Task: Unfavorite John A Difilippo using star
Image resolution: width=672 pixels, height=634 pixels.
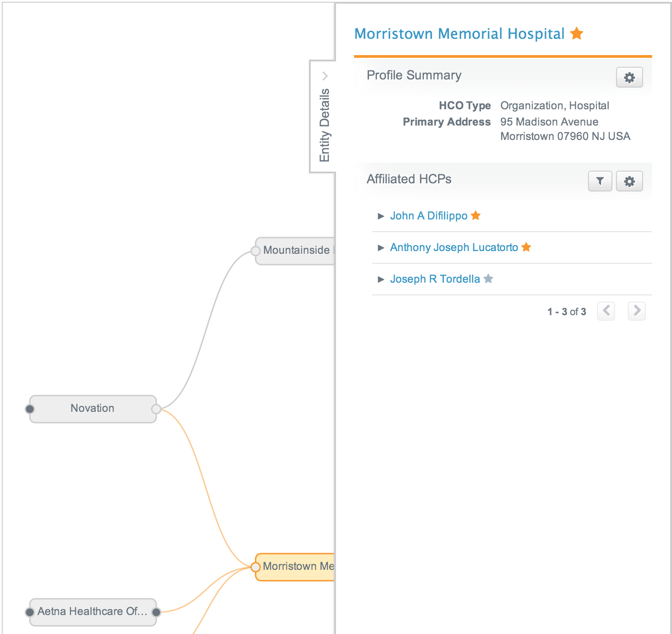Action: coord(476,215)
